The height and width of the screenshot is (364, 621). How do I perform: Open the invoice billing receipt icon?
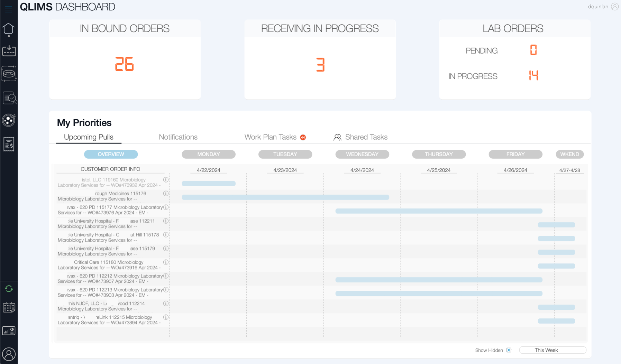pyautogui.click(x=9, y=144)
